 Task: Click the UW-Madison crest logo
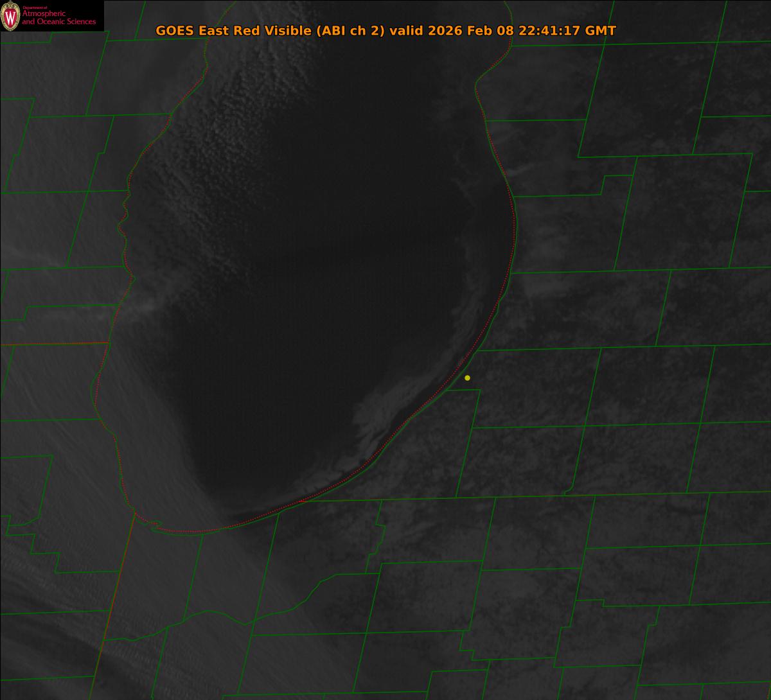pos(11,15)
